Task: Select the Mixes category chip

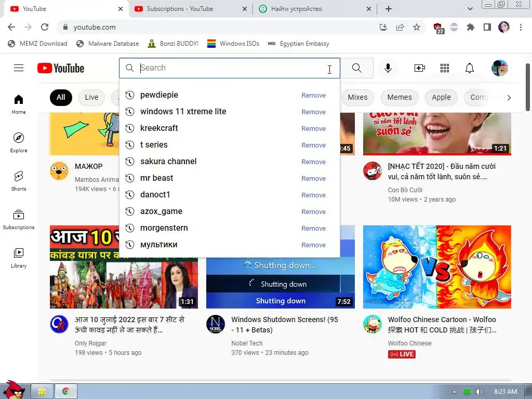Action: tap(357, 97)
